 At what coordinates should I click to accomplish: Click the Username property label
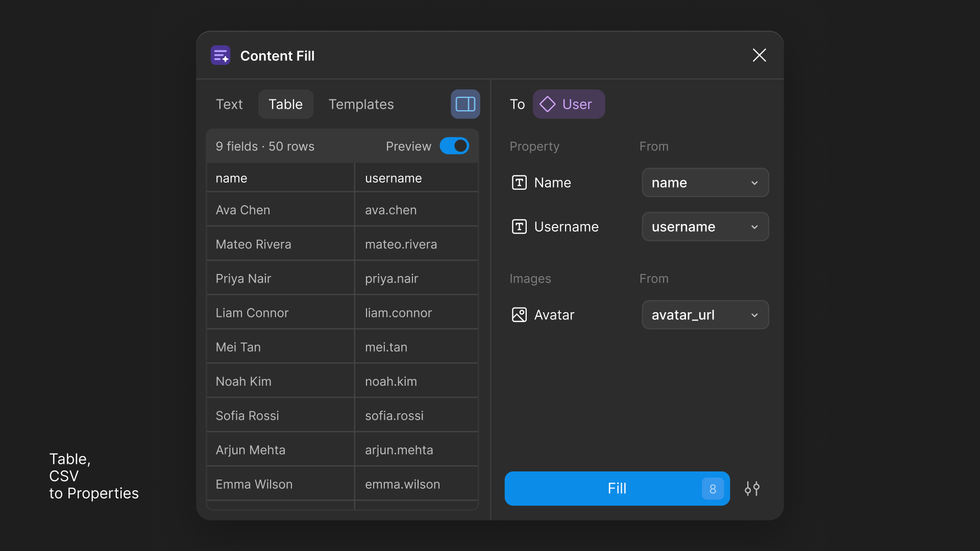pos(567,227)
